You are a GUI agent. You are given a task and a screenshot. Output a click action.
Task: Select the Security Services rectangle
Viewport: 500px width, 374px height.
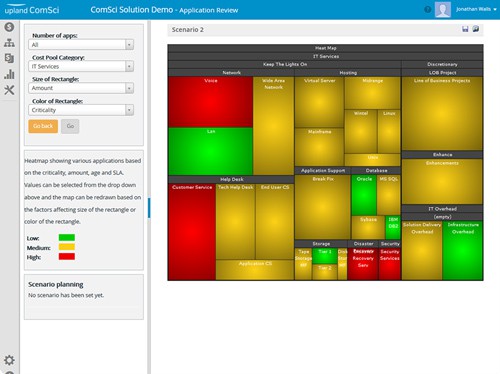tap(390, 264)
